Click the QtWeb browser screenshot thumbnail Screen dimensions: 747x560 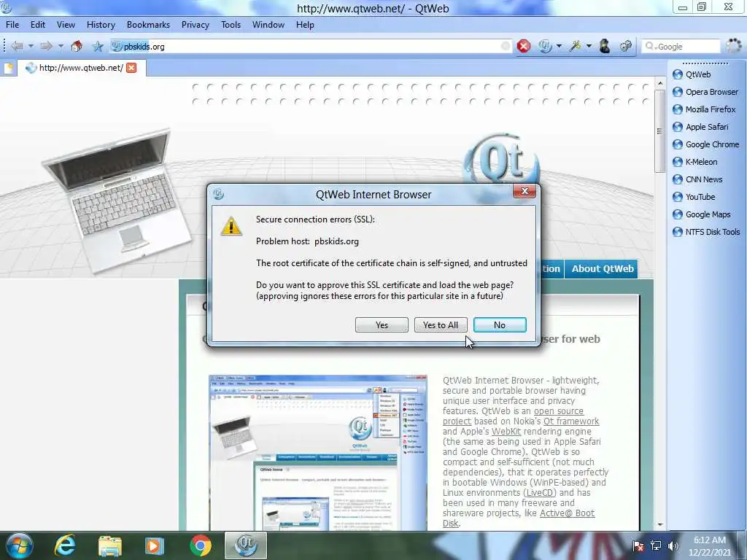(318, 452)
